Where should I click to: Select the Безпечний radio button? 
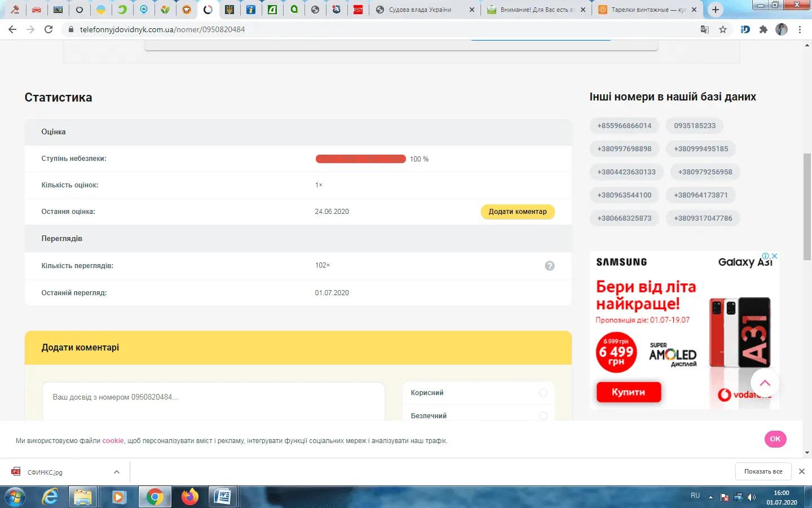tap(543, 415)
